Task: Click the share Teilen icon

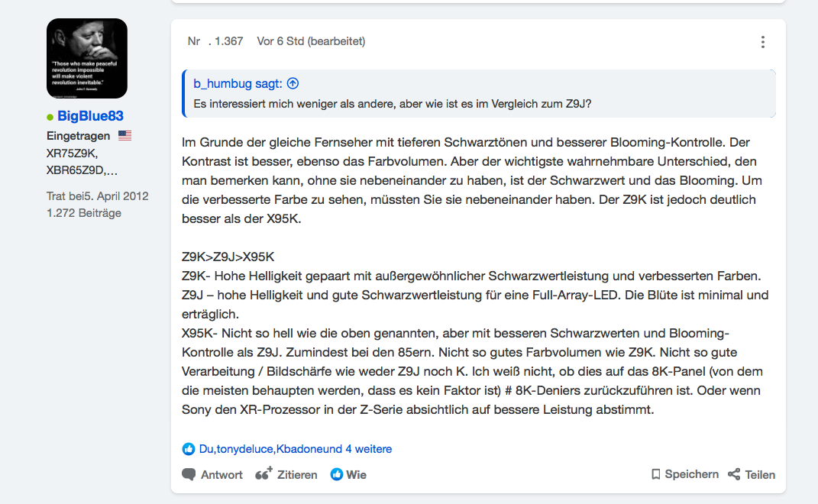Action: [734, 474]
